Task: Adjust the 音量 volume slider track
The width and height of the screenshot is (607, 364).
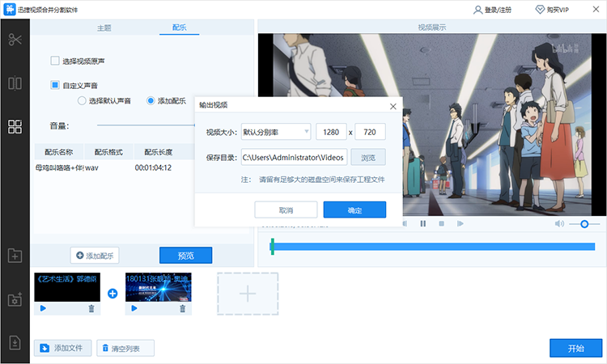Action: pos(146,125)
